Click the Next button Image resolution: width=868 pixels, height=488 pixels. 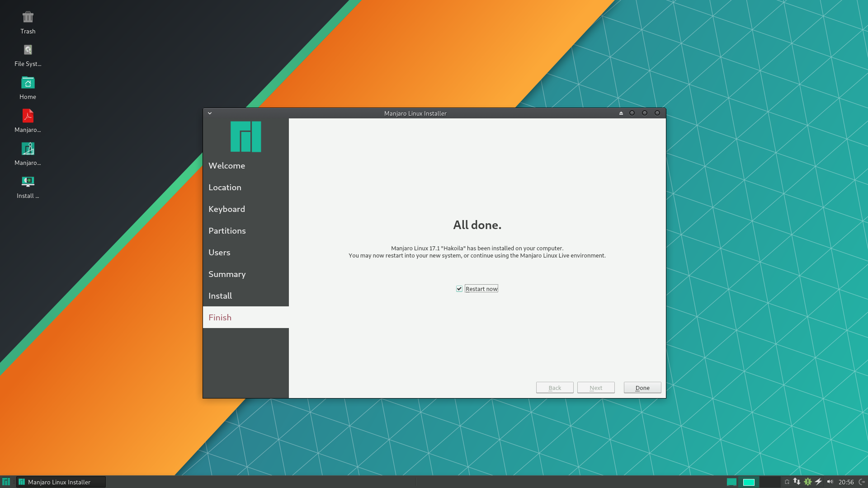pyautogui.click(x=596, y=388)
